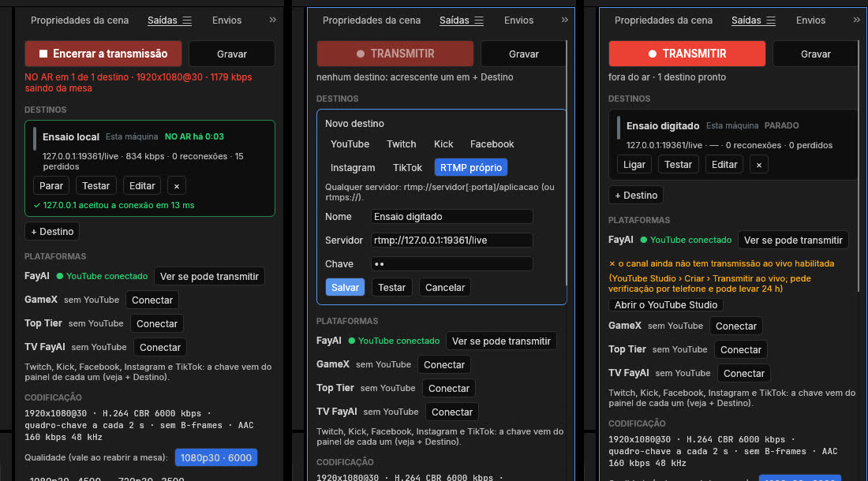Click Ver se pode transmitir, right panel
This screenshot has height=481, width=868.
coord(793,240)
